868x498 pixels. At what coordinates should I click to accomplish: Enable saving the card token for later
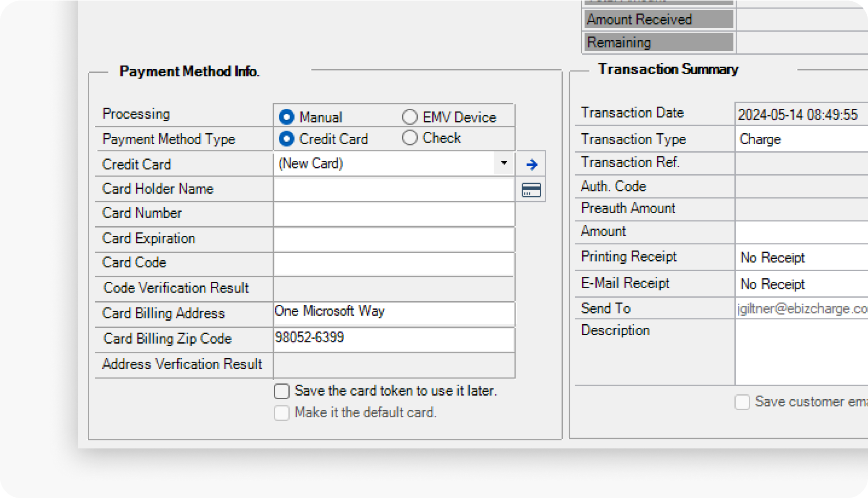(x=282, y=391)
